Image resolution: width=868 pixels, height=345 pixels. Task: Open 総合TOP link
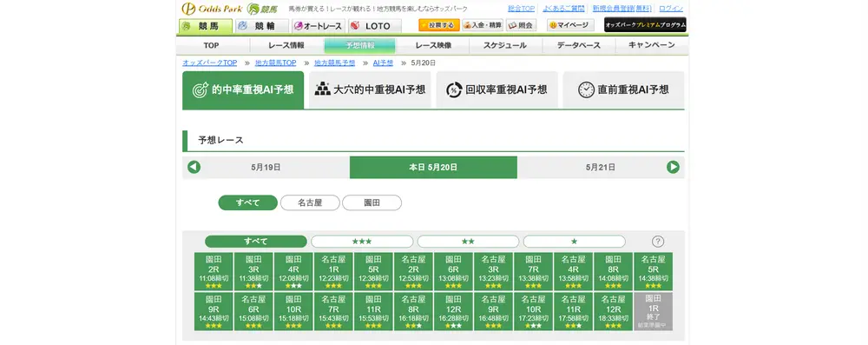pos(522,9)
